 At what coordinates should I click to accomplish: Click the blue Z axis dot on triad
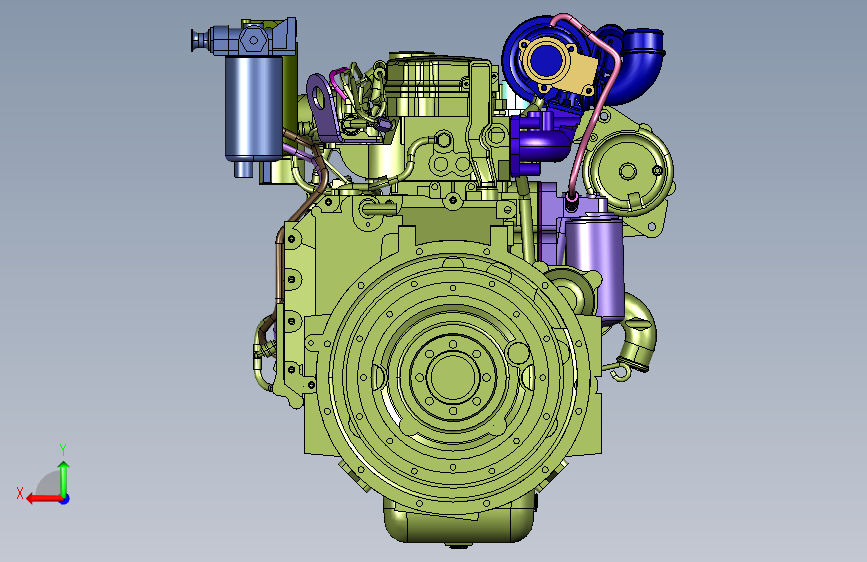65,499
